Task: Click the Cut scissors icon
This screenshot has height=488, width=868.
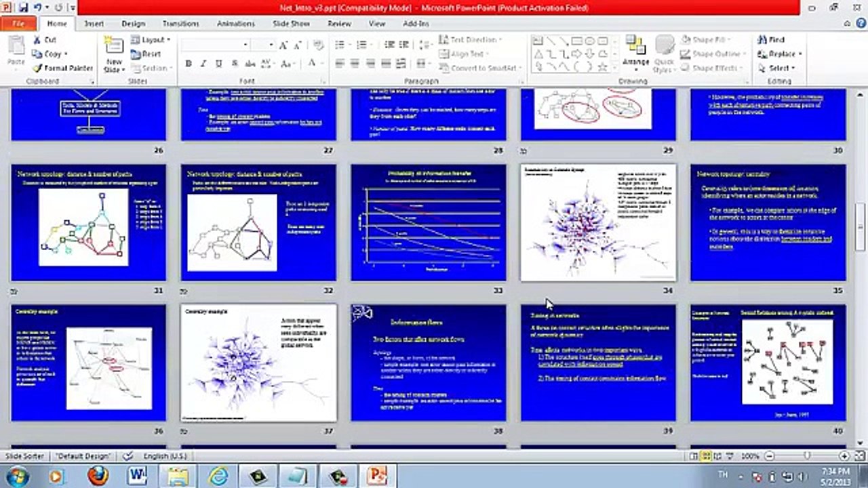Action: (37, 40)
